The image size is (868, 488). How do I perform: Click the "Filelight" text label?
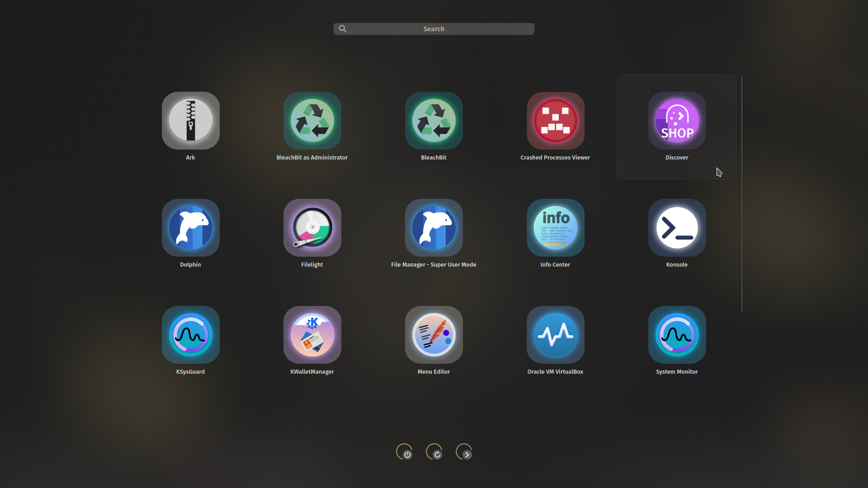coord(312,265)
